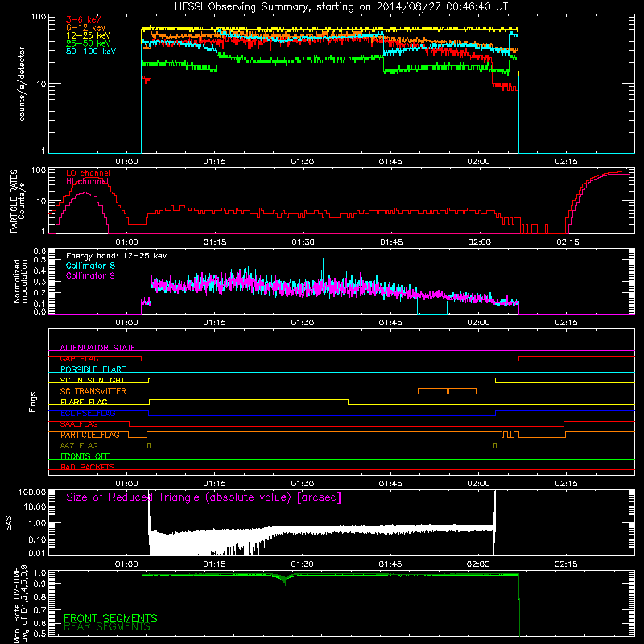Click the Flags panel axis label

coord(32,402)
